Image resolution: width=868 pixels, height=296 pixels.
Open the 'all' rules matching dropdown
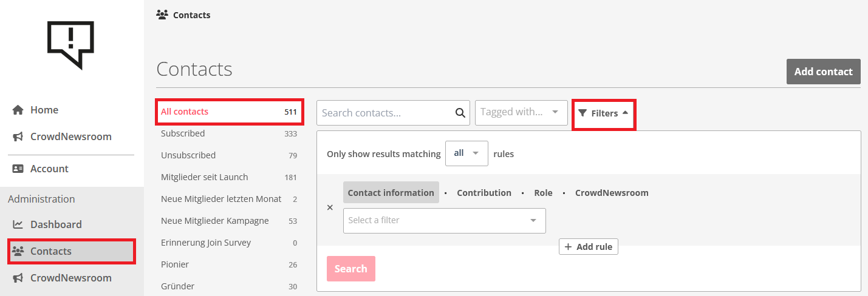coord(466,153)
